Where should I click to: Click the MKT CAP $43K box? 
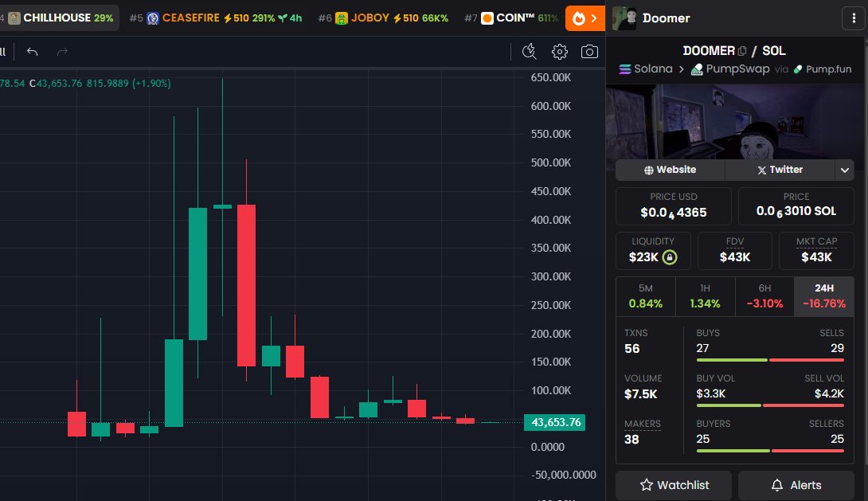point(816,251)
